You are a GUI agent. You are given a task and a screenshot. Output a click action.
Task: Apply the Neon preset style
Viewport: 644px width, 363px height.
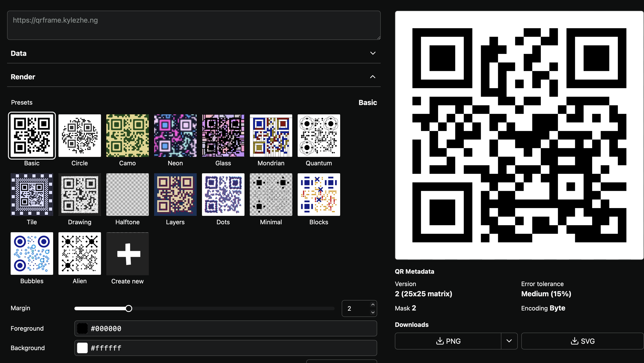pos(175,136)
